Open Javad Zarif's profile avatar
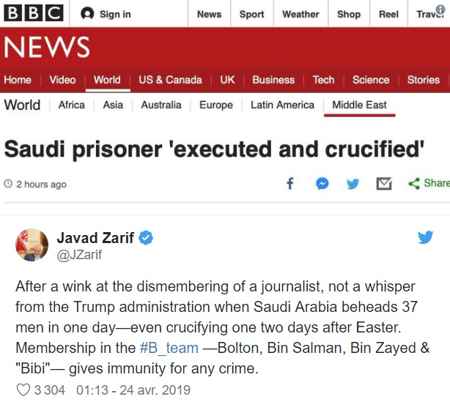 pos(32,245)
